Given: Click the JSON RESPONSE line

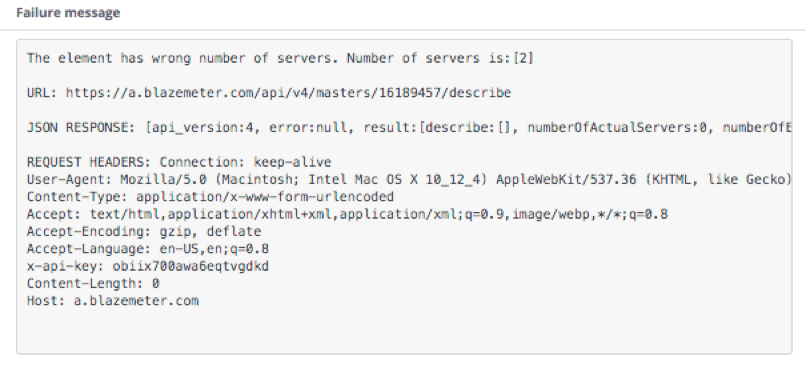Looking at the screenshot, I should (409, 128).
